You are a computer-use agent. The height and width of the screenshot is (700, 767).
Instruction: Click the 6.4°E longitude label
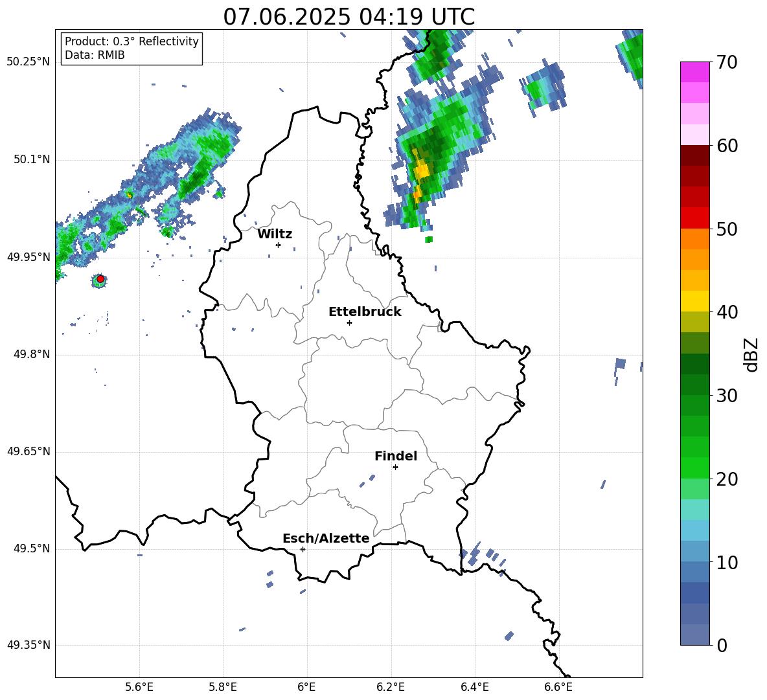474,687
